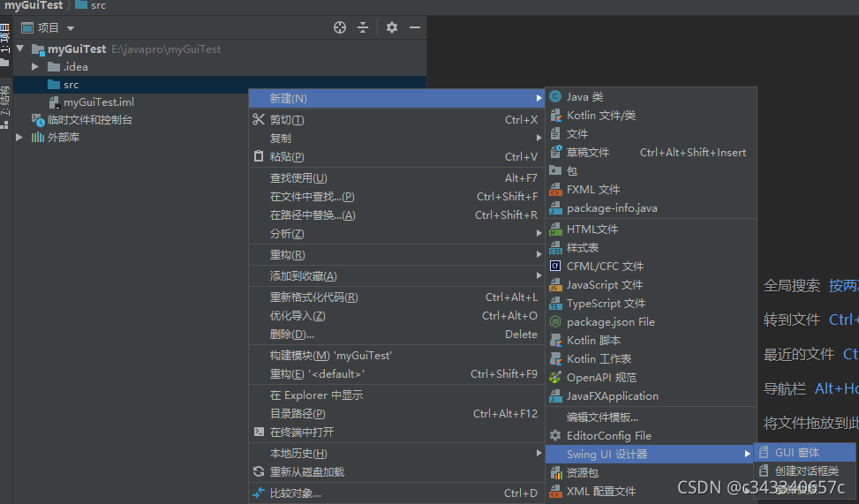This screenshot has height=504, width=859.
Task: Expand the 本地历史(H) submenu arrow
Action: pos(539,453)
